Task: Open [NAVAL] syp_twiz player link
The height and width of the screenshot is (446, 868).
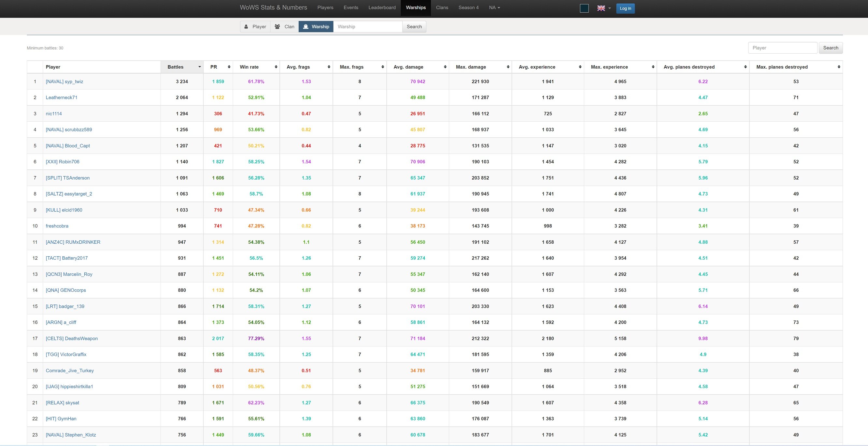Action: [64, 81]
